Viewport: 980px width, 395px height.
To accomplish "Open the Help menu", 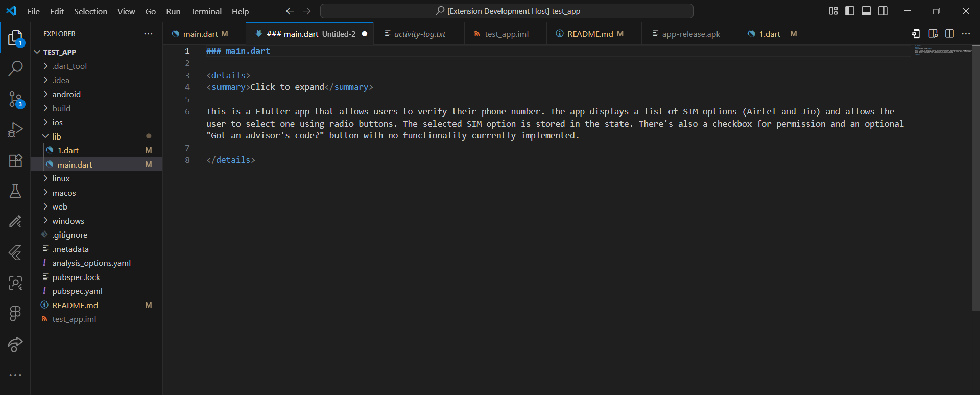I will coord(240,11).
